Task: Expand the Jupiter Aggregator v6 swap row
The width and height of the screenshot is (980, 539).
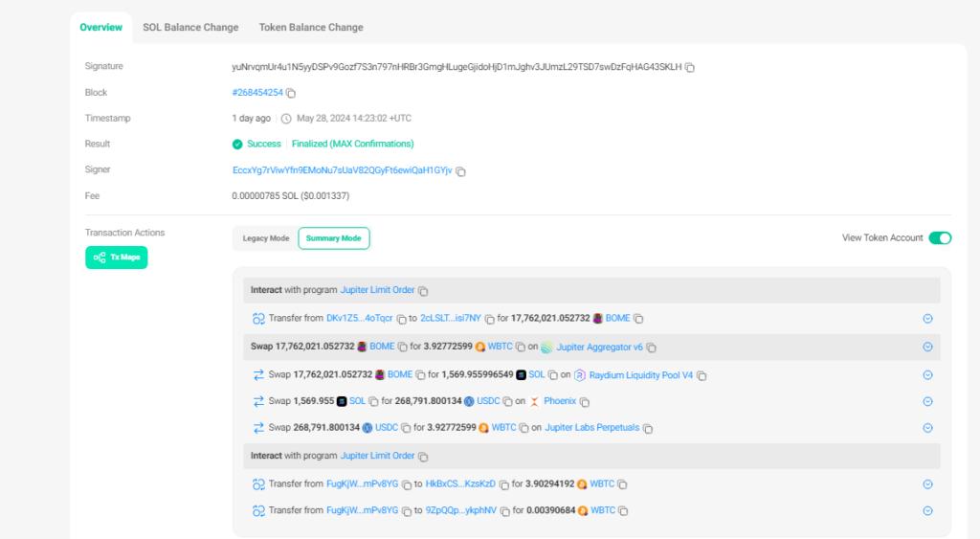Action: pyautogui.click(x=926, y=348)
